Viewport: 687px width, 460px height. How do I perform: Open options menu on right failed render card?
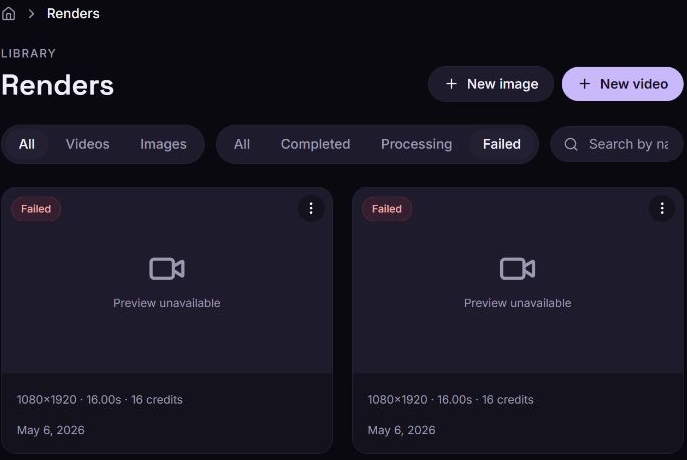[662, 209]
